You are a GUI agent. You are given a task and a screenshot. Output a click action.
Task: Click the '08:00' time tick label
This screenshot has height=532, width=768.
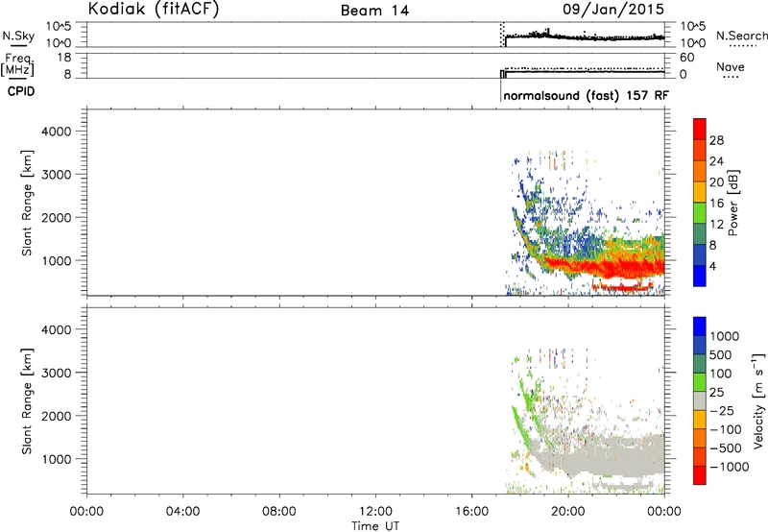pos(279,512)
